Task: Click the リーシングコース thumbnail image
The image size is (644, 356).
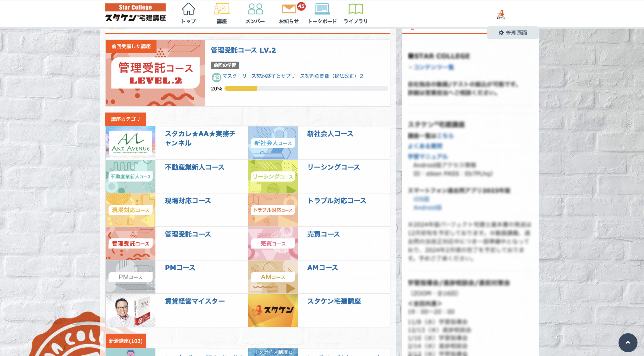Action: pos(273,176)
